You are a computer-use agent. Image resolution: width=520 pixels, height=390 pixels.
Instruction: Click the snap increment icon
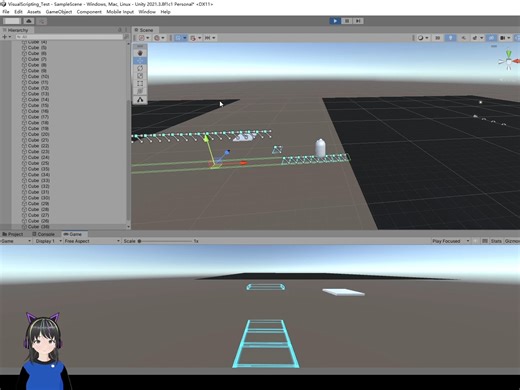(207, 38)
